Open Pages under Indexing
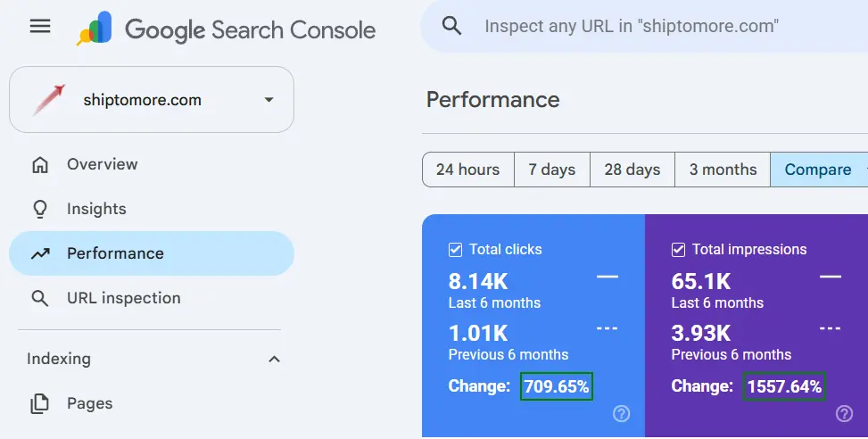The image size is (868, 439). [x=152, y=403]
